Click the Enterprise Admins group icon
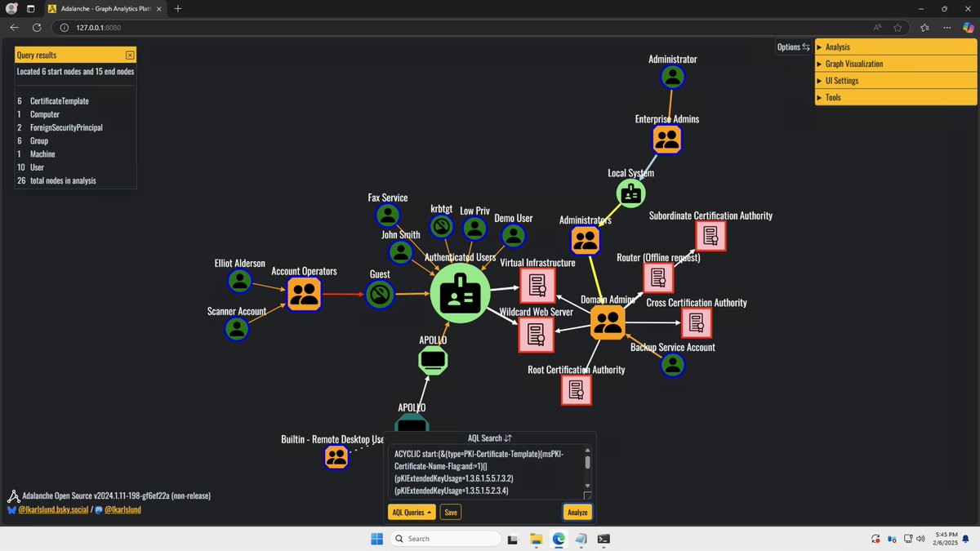 pos(666,140)
